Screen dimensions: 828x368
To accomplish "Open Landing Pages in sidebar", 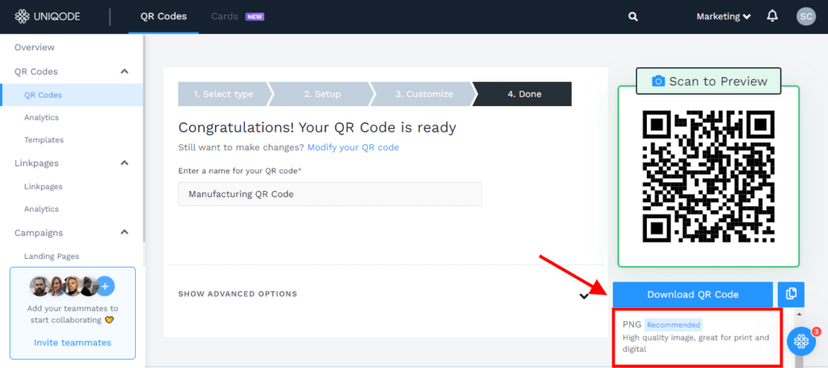I will point(52,256).
